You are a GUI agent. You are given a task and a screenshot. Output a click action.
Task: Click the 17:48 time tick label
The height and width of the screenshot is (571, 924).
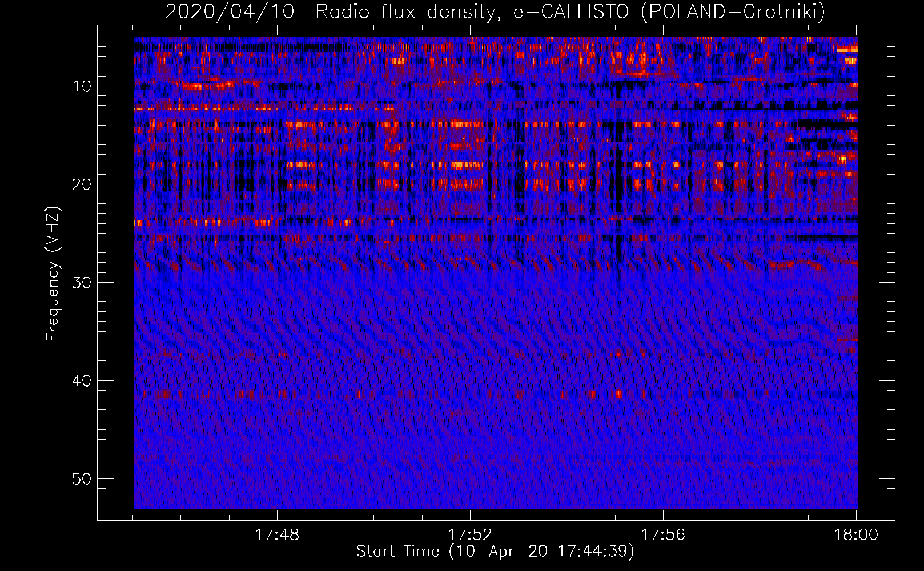(x=277, y=535)
